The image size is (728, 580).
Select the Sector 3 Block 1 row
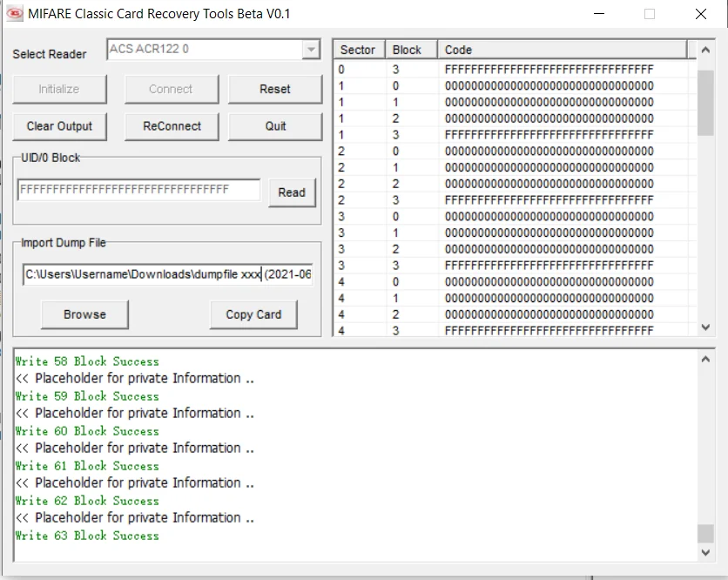tap(516, 233)
